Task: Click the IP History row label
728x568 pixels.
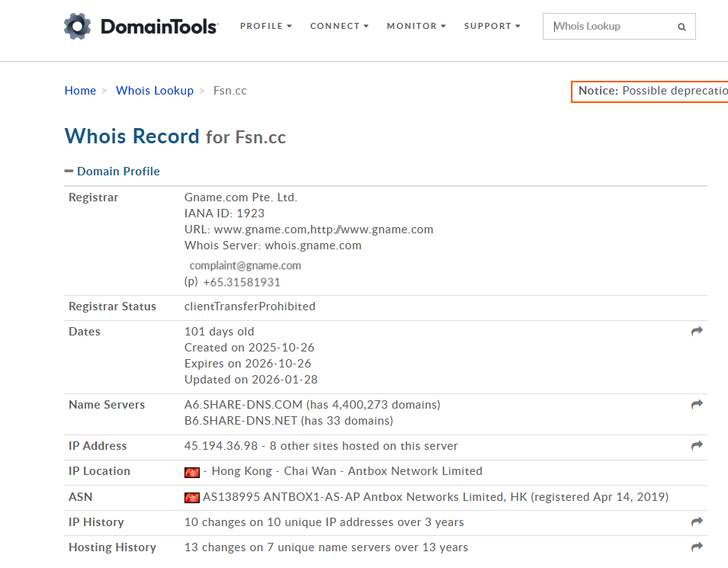Action: tap(96, 522)
